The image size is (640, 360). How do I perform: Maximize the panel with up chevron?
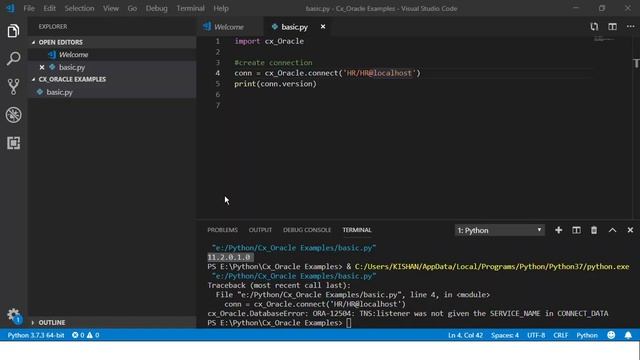click(x=612, y=230)
